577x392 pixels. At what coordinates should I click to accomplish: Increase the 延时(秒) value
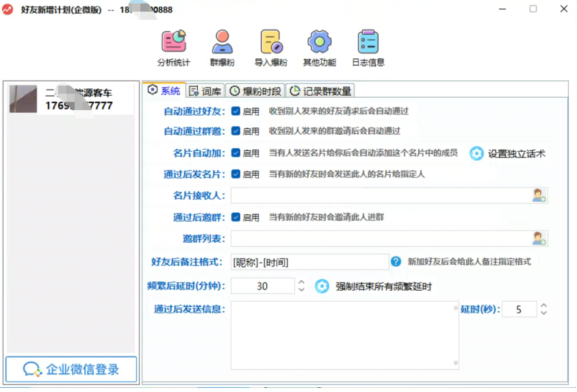click(x=543, y=305)
